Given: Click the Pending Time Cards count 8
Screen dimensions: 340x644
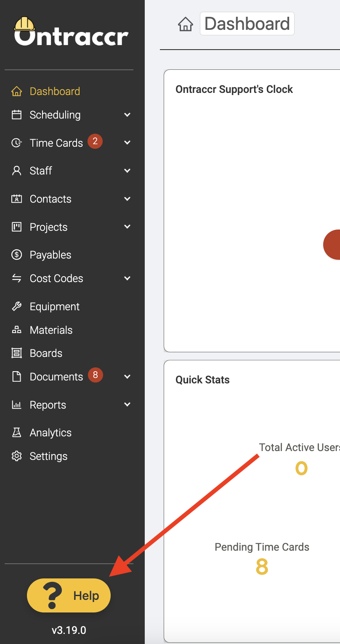Looking at the screenshot, I should pyautogui.click(x=262, y=567).
